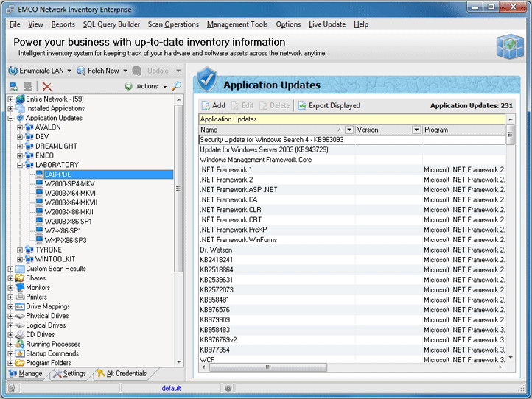The image size is (532, 399).
Task: Expand the TYRONE domain node
Action: [20, 250]
